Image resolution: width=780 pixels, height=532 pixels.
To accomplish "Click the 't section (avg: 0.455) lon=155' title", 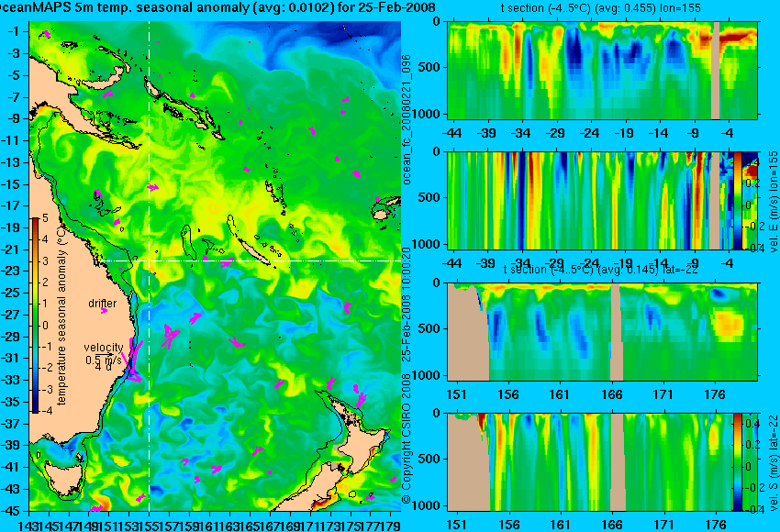I will click(600, 8).
